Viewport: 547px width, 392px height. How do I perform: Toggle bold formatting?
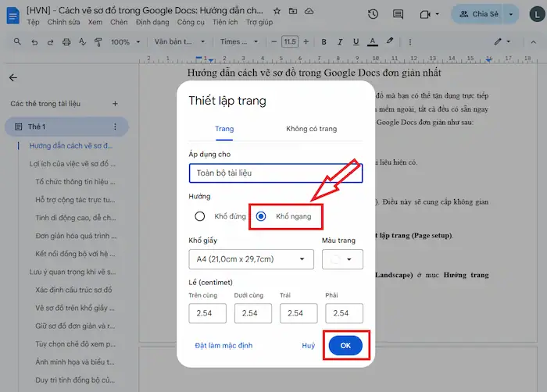324,42
